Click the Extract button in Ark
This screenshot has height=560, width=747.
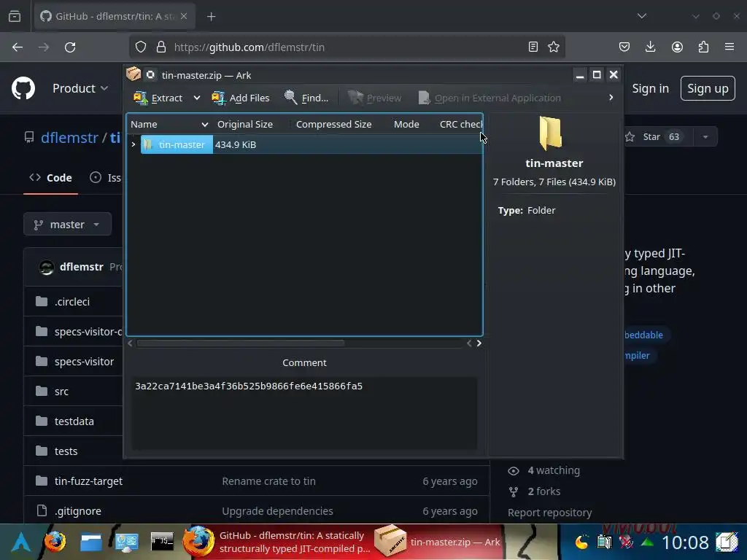click(158, 98)
